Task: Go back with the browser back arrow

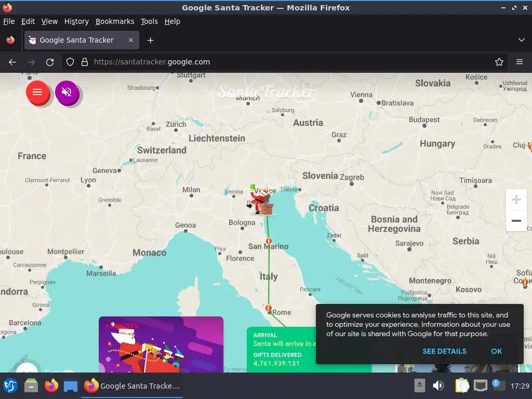Action: click(x=12, y=62)
